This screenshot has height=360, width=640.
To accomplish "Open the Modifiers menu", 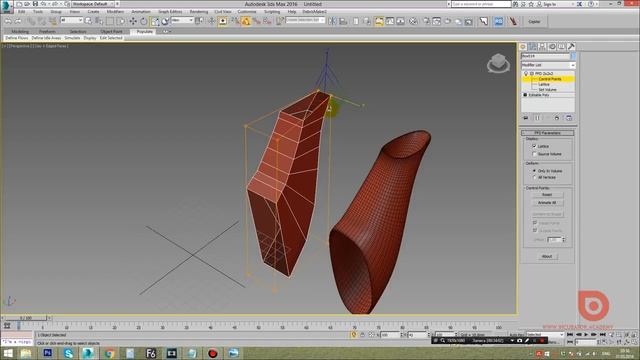I will click(x=115, y=12).
